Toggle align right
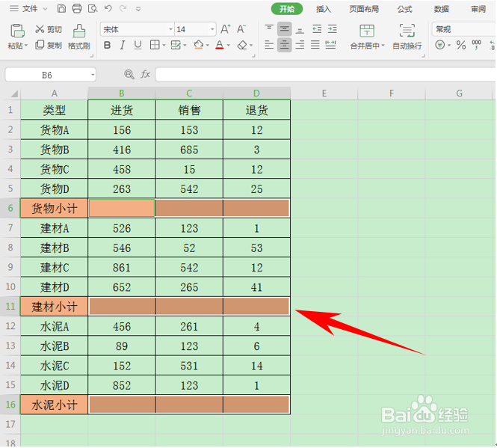 coord(300,45)
